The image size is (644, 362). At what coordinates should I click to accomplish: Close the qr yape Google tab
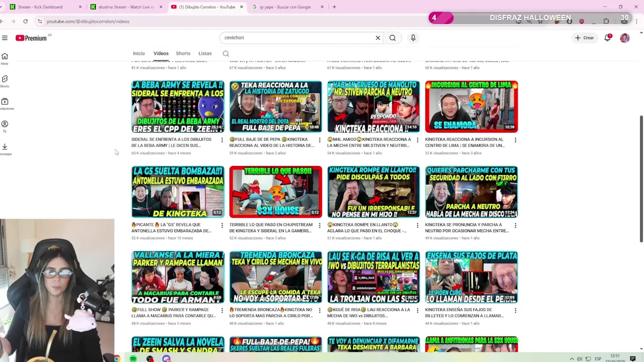322,7
